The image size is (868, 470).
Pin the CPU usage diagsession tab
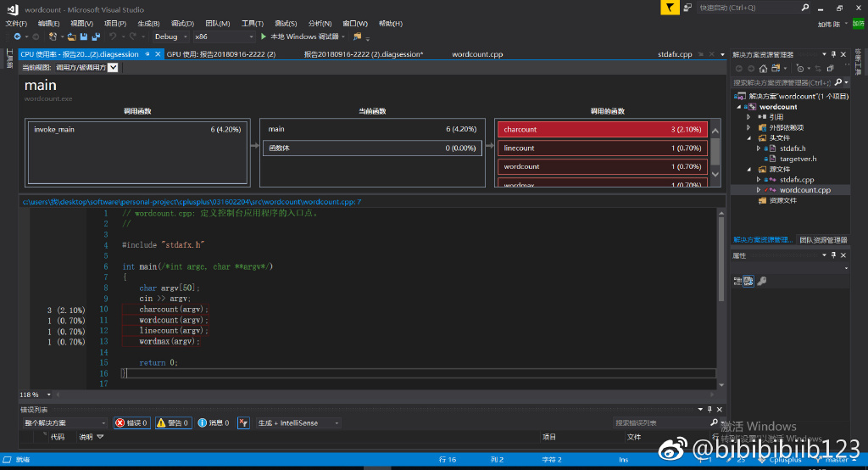click(x=147, y=54)
